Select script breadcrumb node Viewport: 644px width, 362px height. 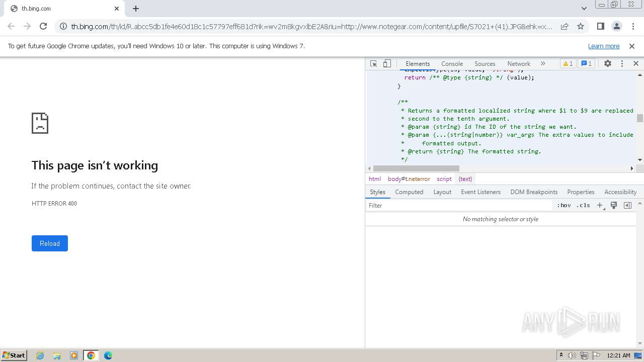click(x=444, y=179)
